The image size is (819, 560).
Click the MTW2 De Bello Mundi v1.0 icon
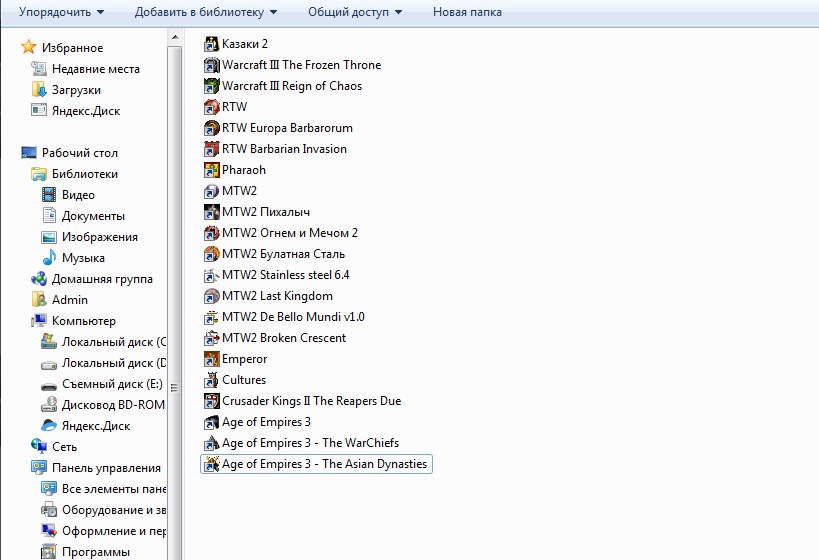211,317
